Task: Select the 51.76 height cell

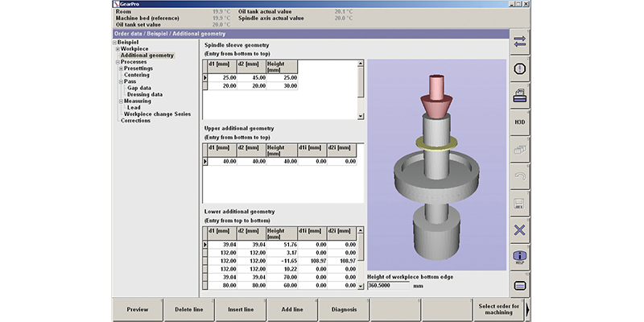Action: point(283,245)
